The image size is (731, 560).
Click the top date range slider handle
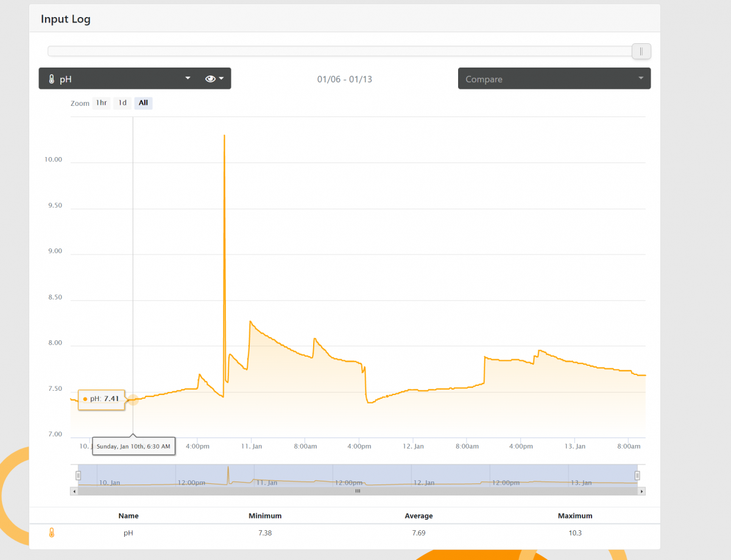(x=641, y=51)
